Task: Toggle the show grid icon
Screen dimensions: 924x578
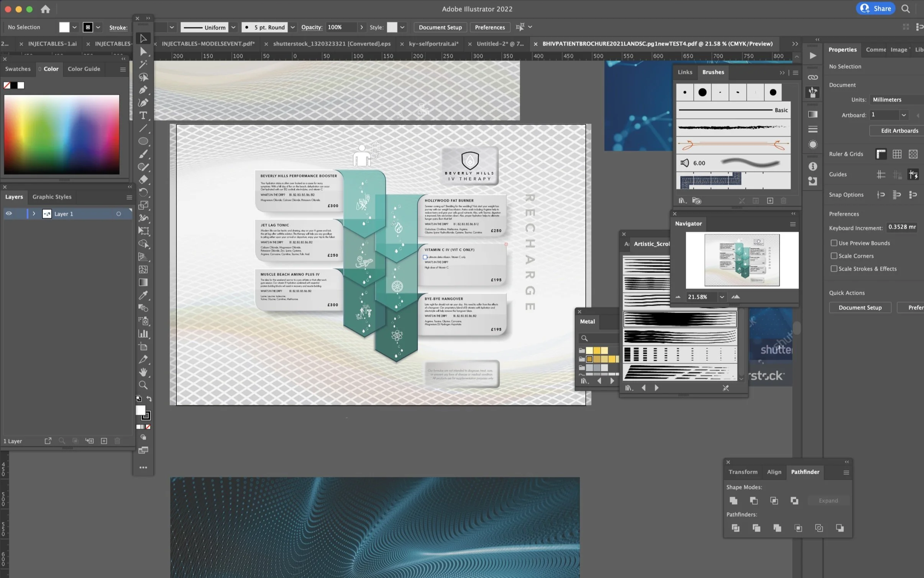Action: coord(897,154)
